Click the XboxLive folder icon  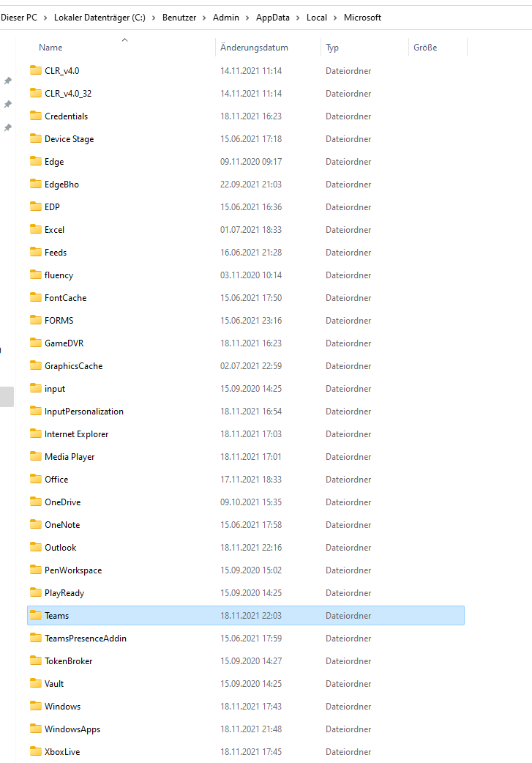tap(36, 752)
